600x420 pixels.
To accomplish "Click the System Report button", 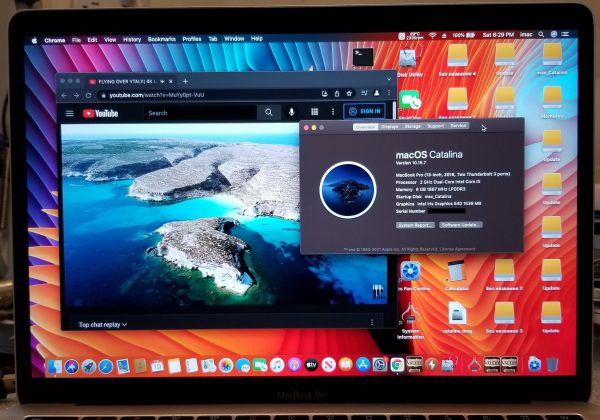I will click(x=413, y=225).
